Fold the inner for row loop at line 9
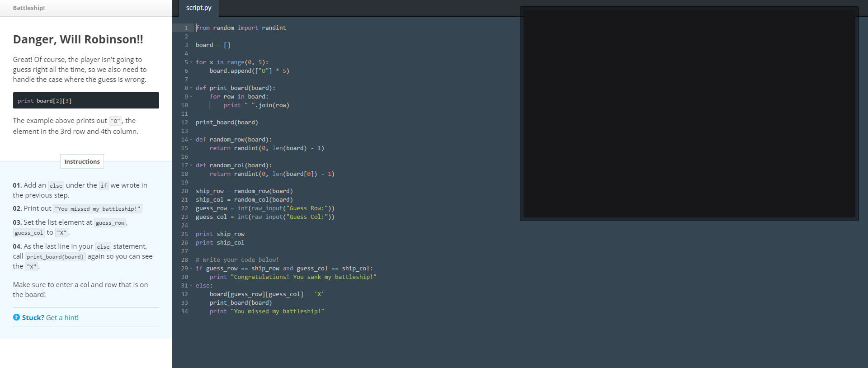Screen dimensions: 868x368 click(191, 97)
